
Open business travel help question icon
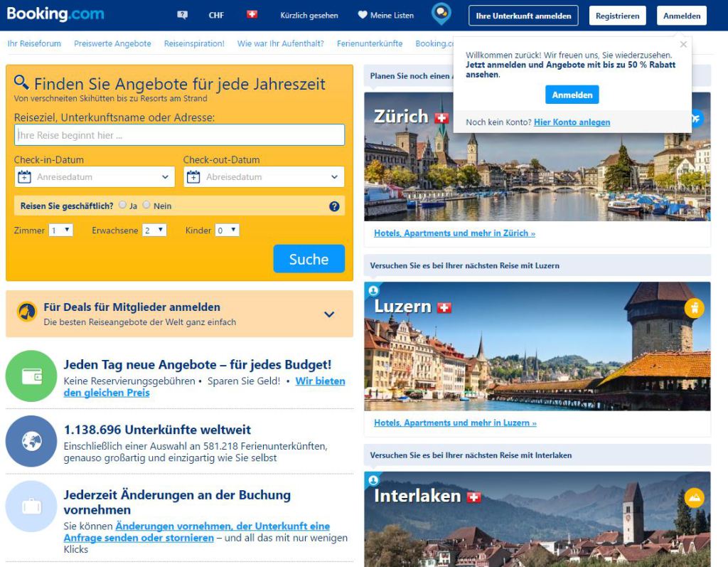[334, 206]
